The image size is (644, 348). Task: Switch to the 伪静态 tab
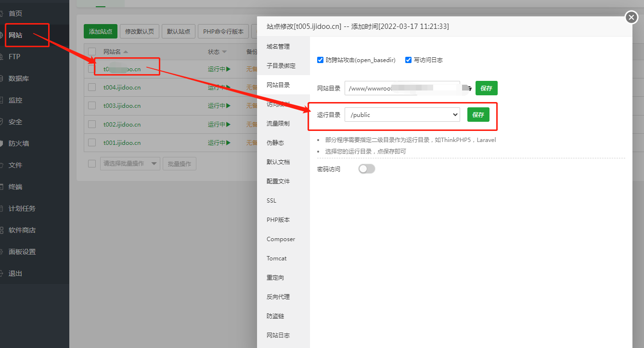coord(283,142)
